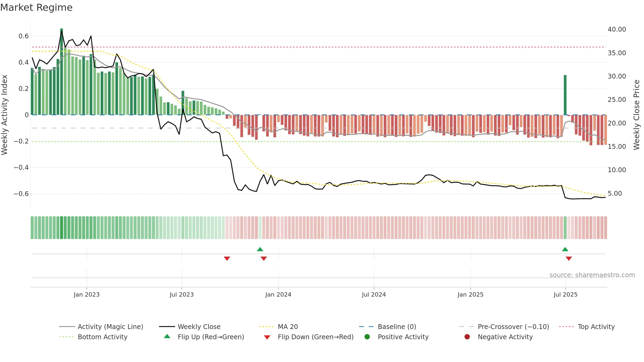Click the 40.00 price axis label
The height and width of the screenshot is (362, 644).
pyautogui.click(x=617, y=29)
